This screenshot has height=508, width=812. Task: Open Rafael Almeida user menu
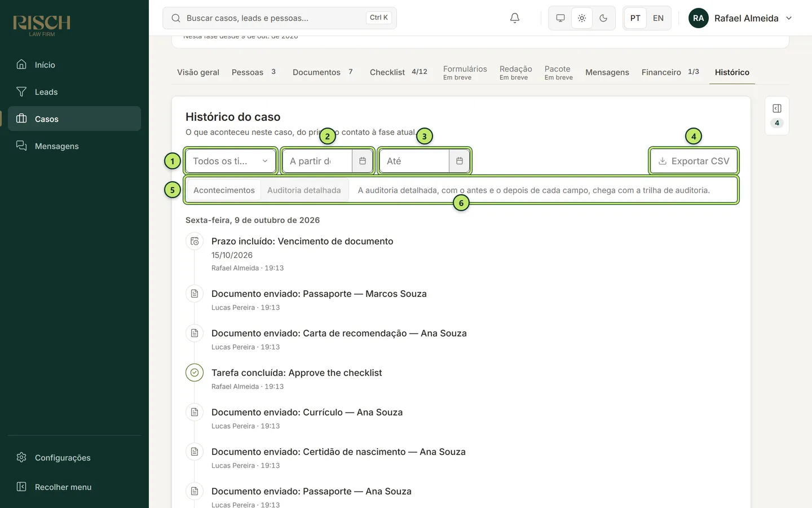[740, 18]
